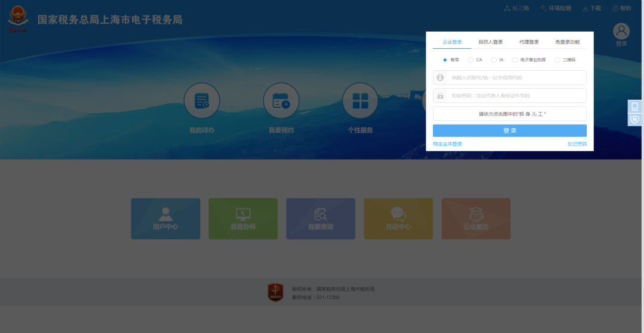Click the tax shield sidebar icon
Screen dimensions: 644x333
click(x=635, y=120)
